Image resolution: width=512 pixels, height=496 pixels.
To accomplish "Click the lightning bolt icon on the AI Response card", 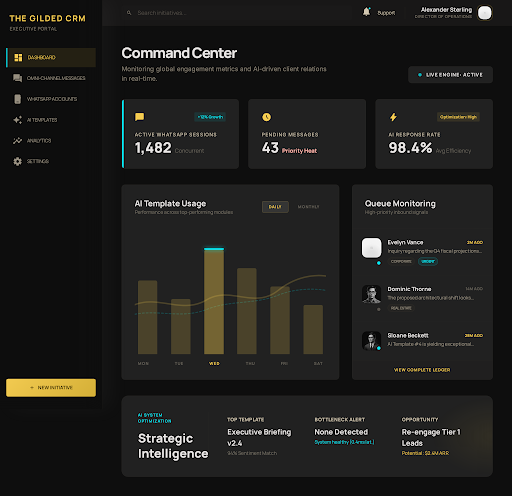I will coord(393,117).
